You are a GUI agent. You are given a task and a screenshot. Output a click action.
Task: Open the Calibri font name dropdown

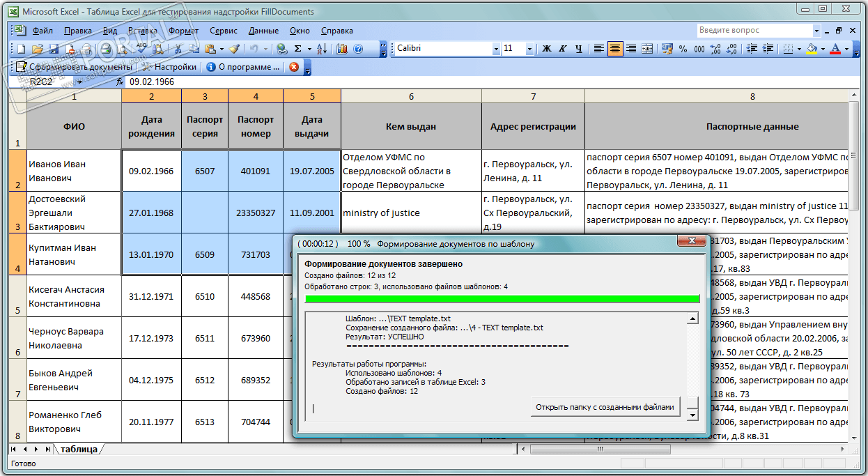(496, 49)
